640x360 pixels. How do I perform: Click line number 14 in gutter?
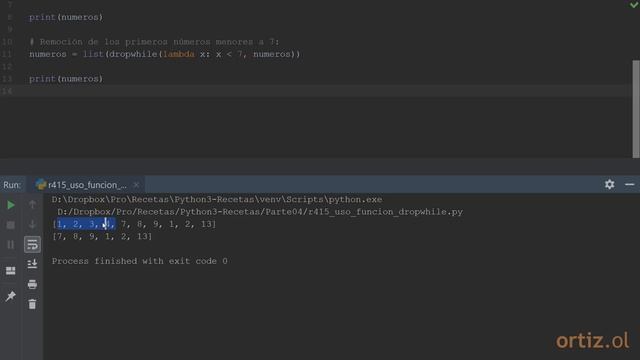point(7,91)
